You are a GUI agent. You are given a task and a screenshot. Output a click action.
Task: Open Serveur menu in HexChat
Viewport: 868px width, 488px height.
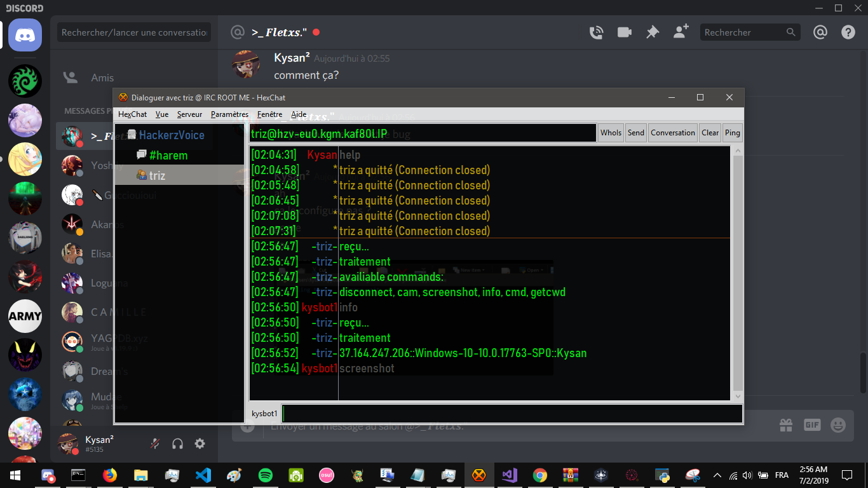(189, 114)
